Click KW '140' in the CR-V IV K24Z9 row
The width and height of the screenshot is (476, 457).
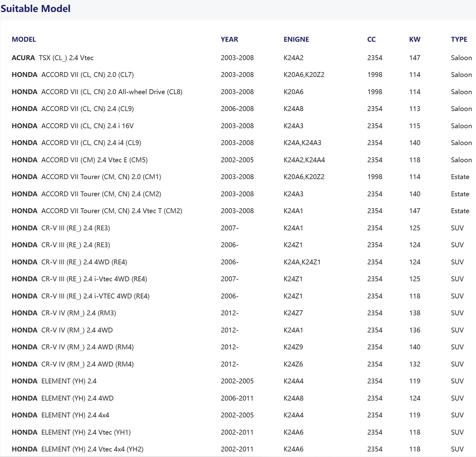[415, 347]
